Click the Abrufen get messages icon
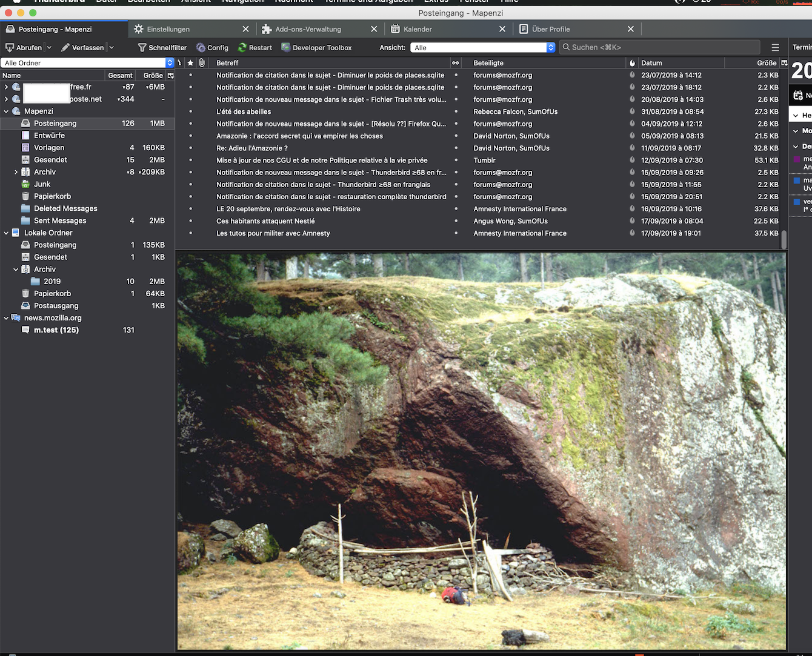Image resolution: width=812 pixels, height=656 pixels. coord(10,47)
